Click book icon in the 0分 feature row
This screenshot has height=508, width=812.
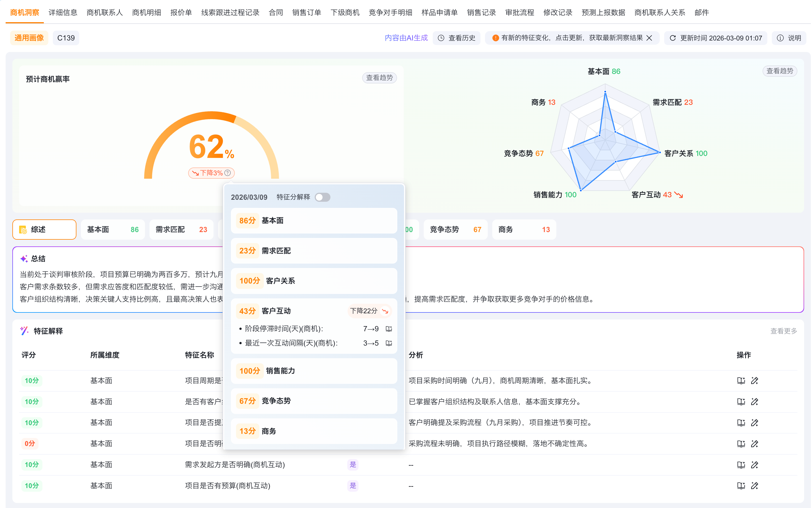[741, 443]
